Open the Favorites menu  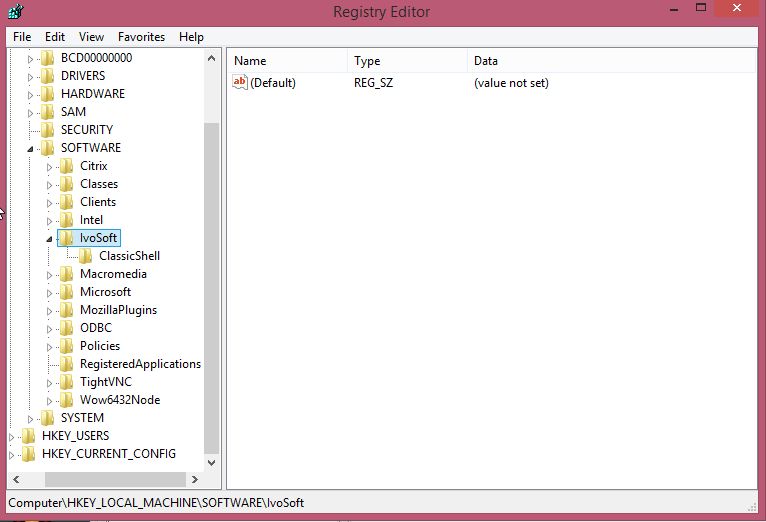pos(141,37)
